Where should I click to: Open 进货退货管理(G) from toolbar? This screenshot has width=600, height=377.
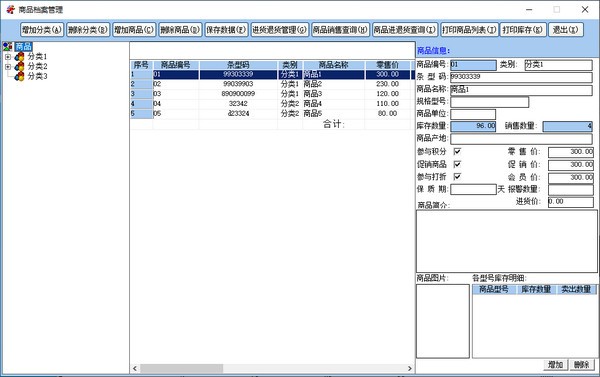[x=279, y=30]
